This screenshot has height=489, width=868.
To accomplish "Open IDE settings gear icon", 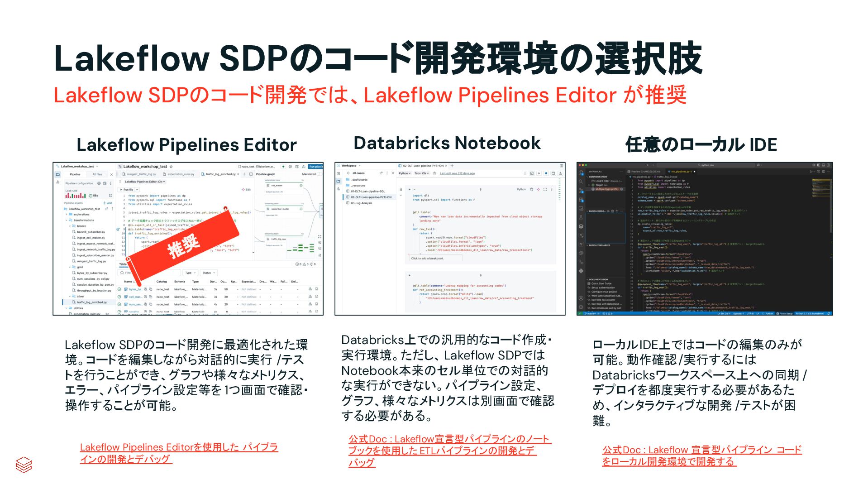I will (581, 307).
